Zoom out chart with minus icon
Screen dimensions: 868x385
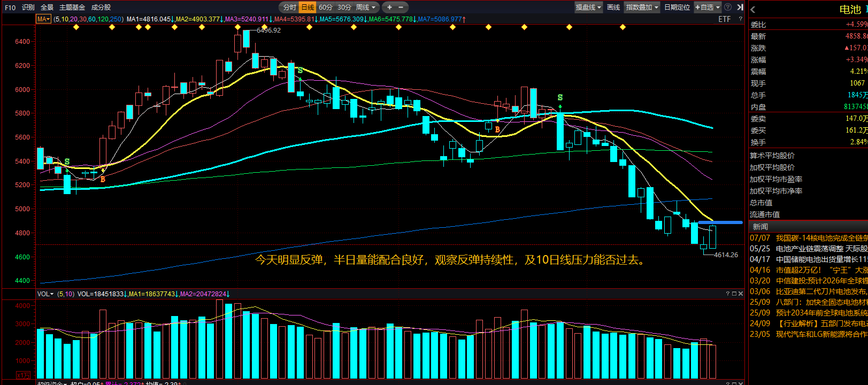(x=401, y=7)
